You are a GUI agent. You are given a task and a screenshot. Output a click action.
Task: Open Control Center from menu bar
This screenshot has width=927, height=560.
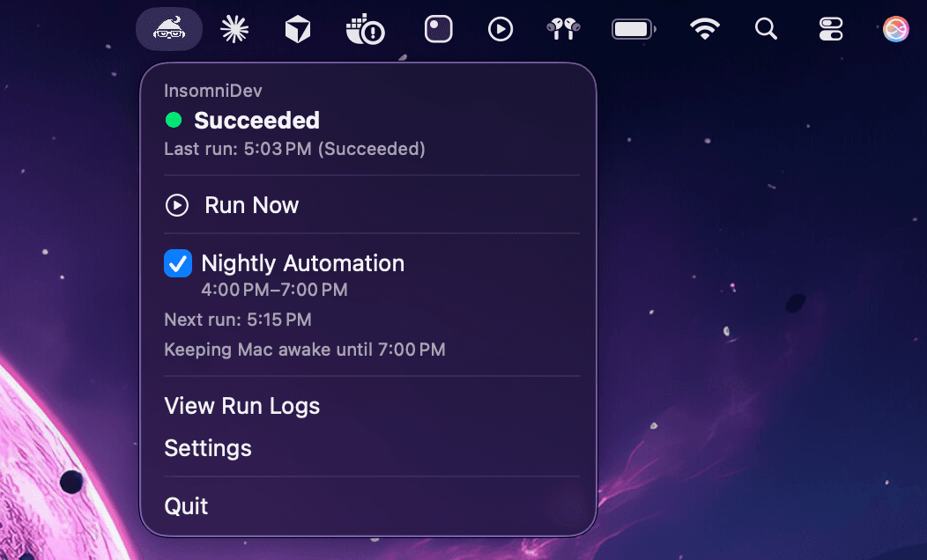coord(829,28)
